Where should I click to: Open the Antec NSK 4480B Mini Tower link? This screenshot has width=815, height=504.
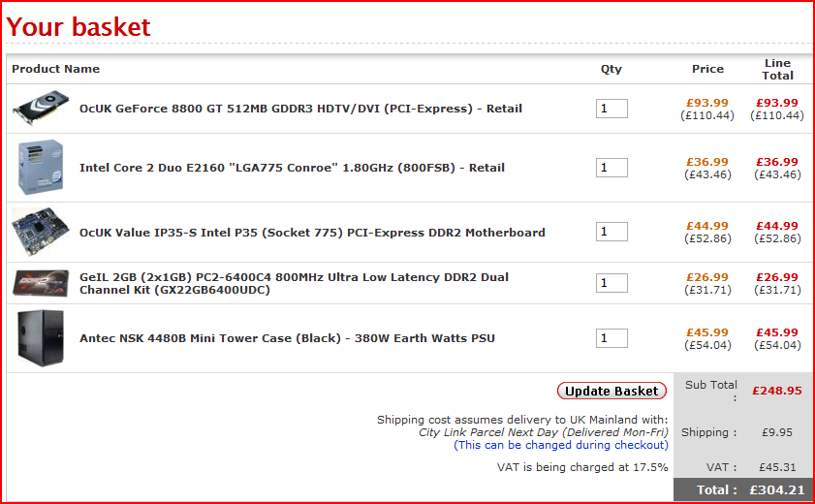click(x=287, y=338)
